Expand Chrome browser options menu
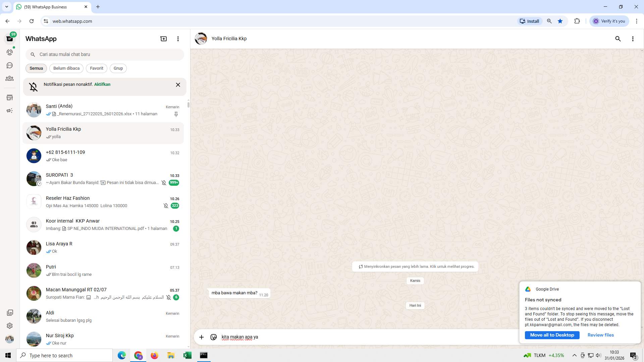Screen dimensions: 644x362 tap(637, 21)
